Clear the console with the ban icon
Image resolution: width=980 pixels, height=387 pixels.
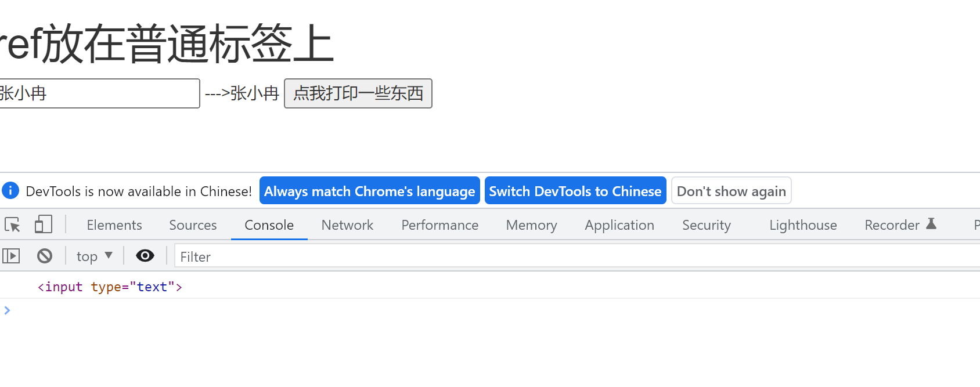coord(45,256)
